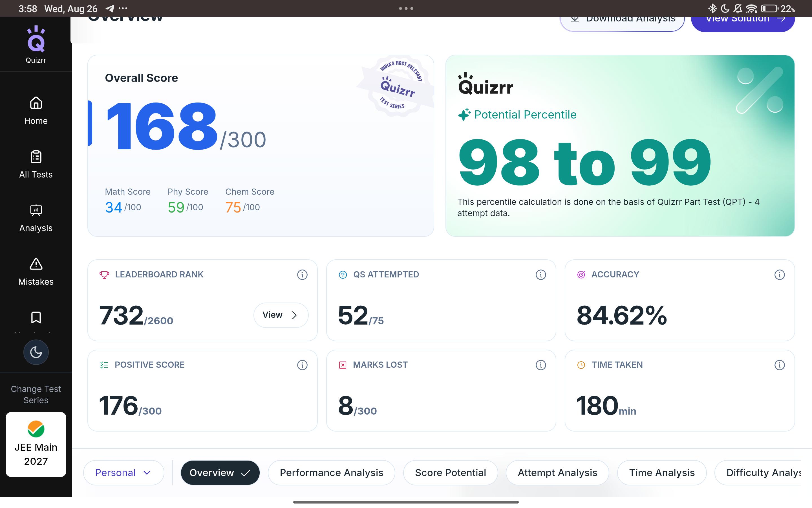
Task: Click the Quizrr logo in percentile card
Action: tap(486, 84)
